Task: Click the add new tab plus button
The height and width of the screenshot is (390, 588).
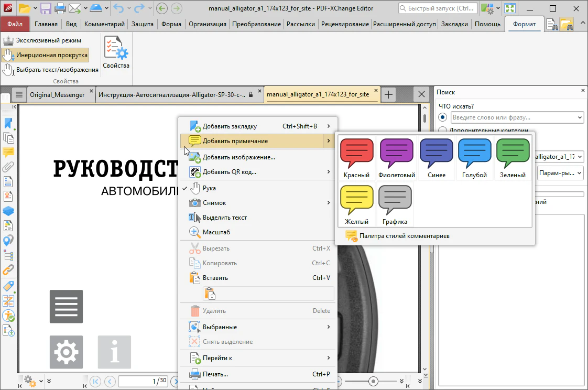Action: (x=388, y=94)
